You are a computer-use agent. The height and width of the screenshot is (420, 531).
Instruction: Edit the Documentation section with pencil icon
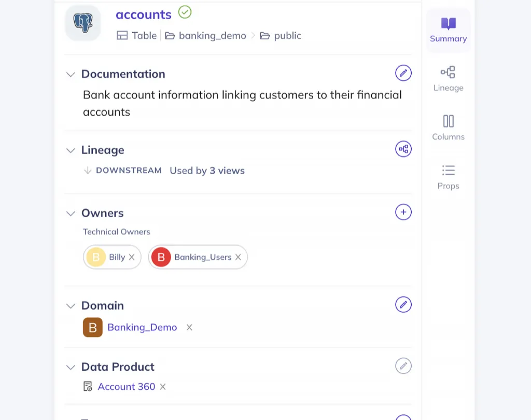click(x=403, y=73)
